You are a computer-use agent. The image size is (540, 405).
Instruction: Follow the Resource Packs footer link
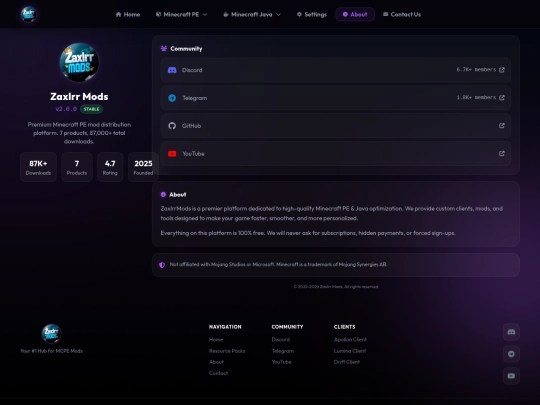[227, 351]
